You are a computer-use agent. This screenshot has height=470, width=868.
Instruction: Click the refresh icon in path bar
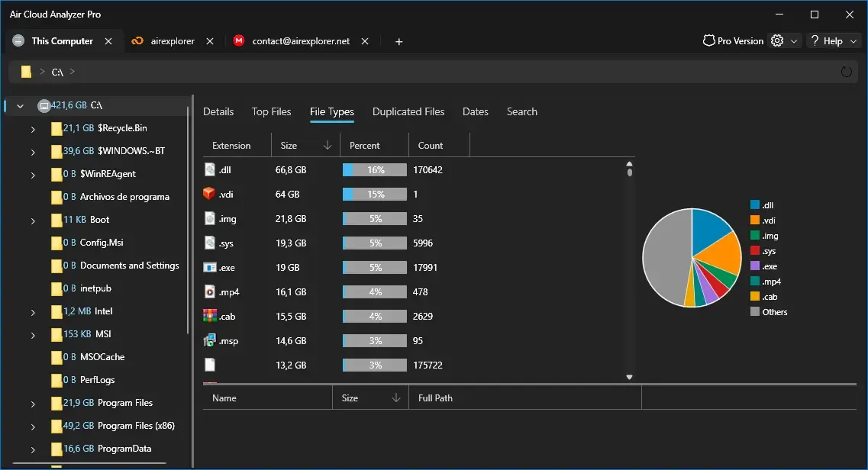pos(846,72)
